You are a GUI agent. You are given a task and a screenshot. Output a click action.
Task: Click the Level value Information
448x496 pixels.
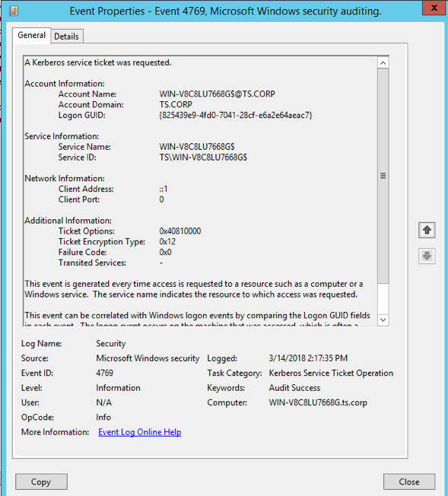119,388
